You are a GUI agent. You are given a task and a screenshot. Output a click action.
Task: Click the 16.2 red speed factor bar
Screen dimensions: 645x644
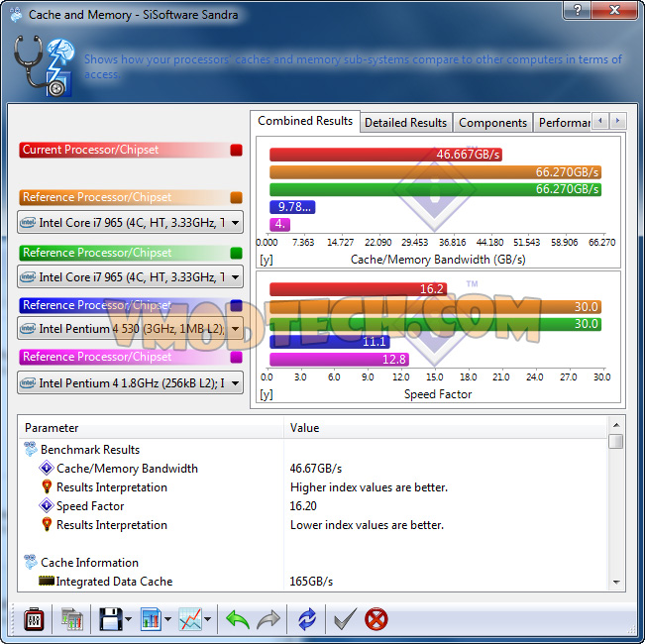point(358,289)
